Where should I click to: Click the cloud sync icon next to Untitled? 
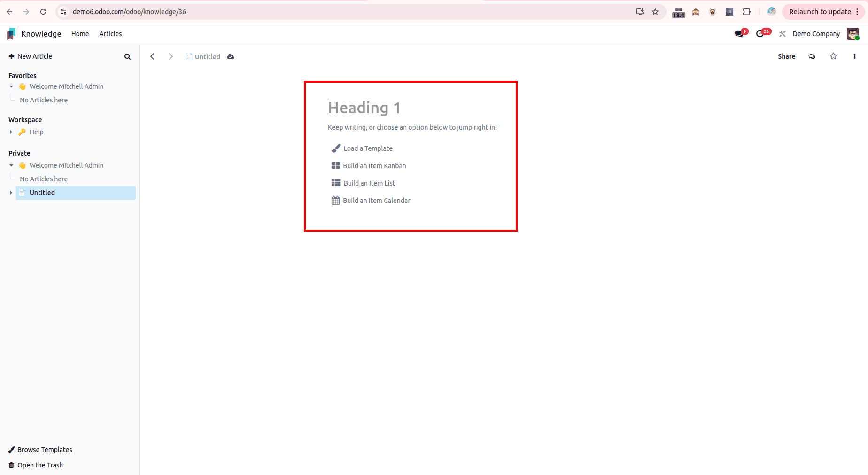[x=231, y=56]
